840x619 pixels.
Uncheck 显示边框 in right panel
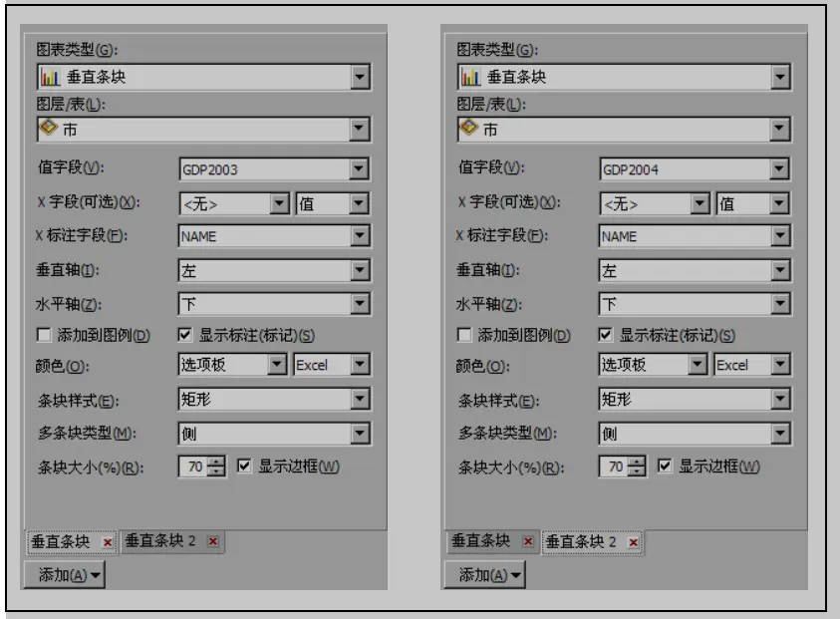tap(665, 465)
